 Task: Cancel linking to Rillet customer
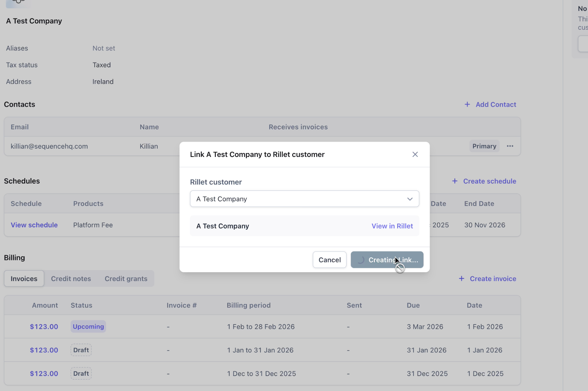[330, 259]
